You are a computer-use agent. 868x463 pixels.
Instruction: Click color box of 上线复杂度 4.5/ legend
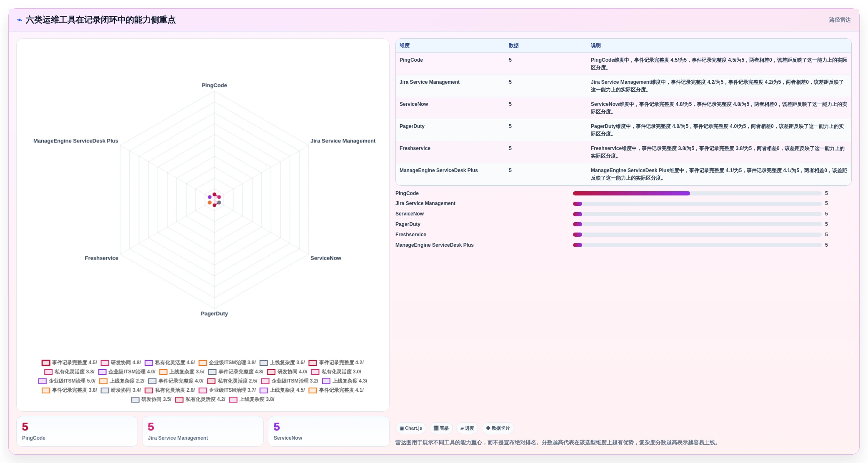point(264,390)
